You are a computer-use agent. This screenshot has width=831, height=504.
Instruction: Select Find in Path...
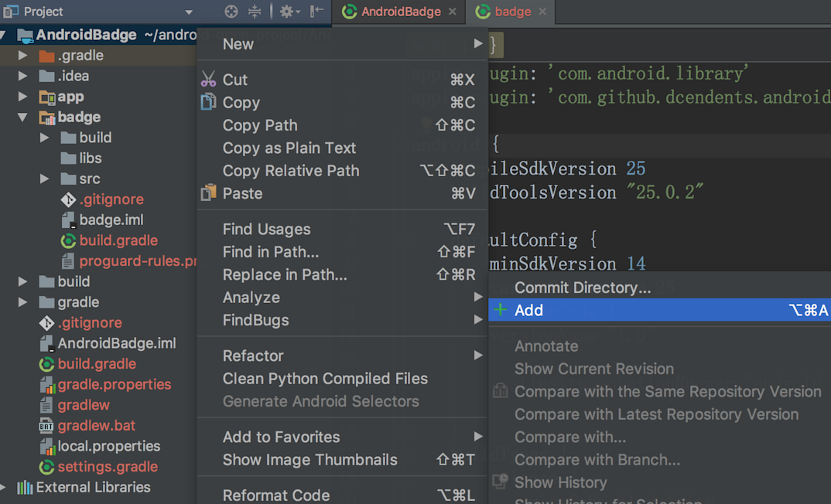[342, 252]
